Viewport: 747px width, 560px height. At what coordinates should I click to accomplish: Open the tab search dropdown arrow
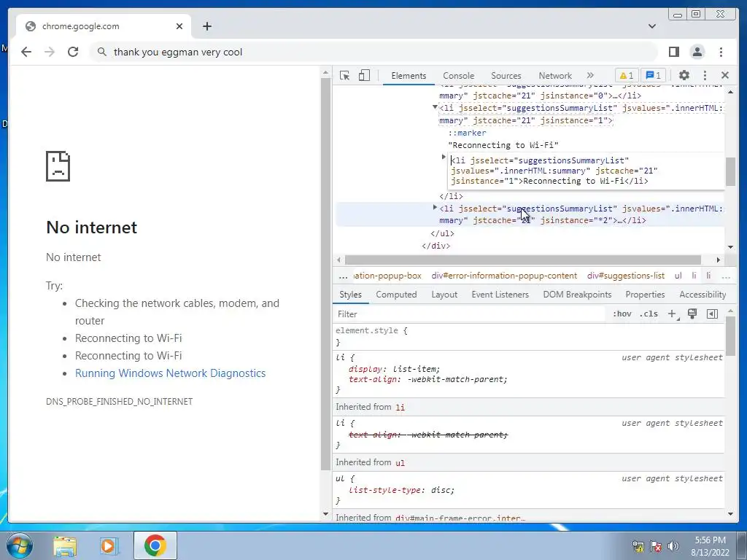point(651,26)
